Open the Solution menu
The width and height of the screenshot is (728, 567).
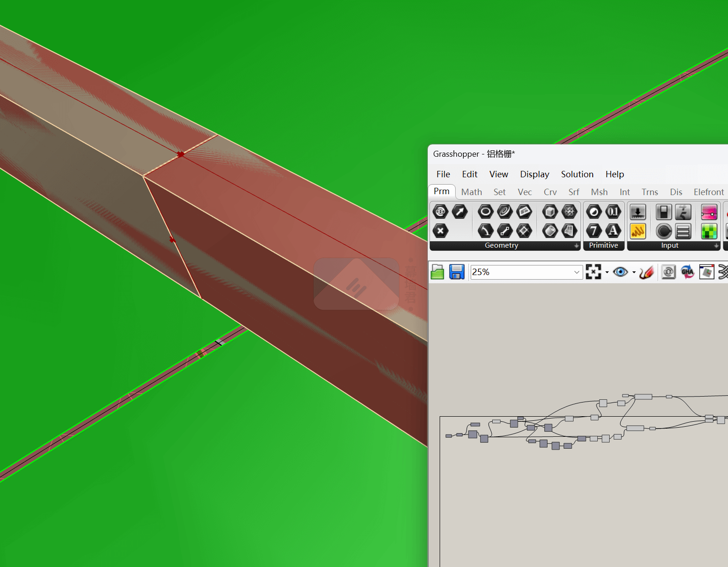tap(577, 174)
